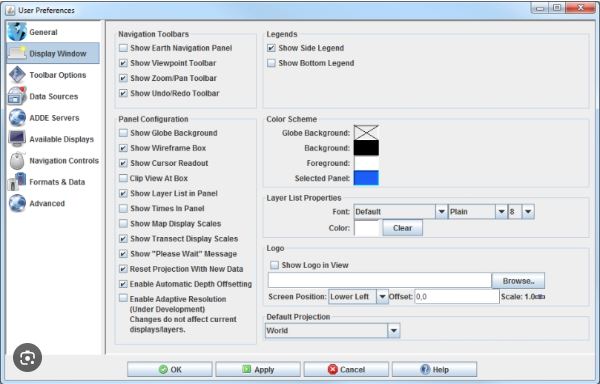This screenshot has height=384, width=600.
Task: Click the User Preferences title bar icon
Action: tap(10, 10)
